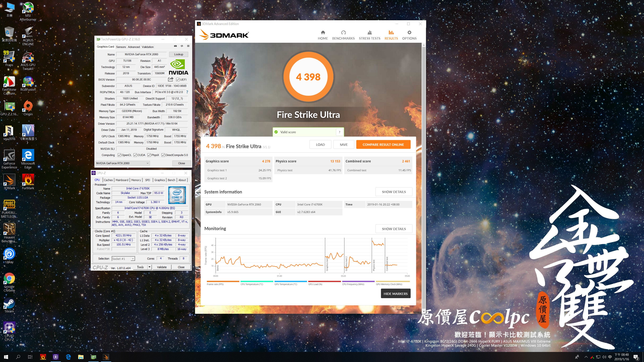Switch to SPD tab in CPU-Z
Image resolution: width=644 pixels, height=362 pixels.
(148, 180)
